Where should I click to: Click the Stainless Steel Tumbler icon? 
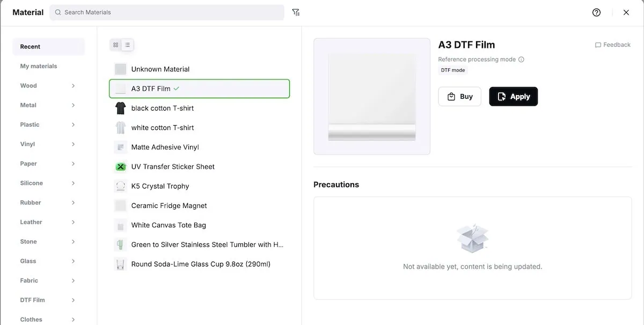[120, 244]
